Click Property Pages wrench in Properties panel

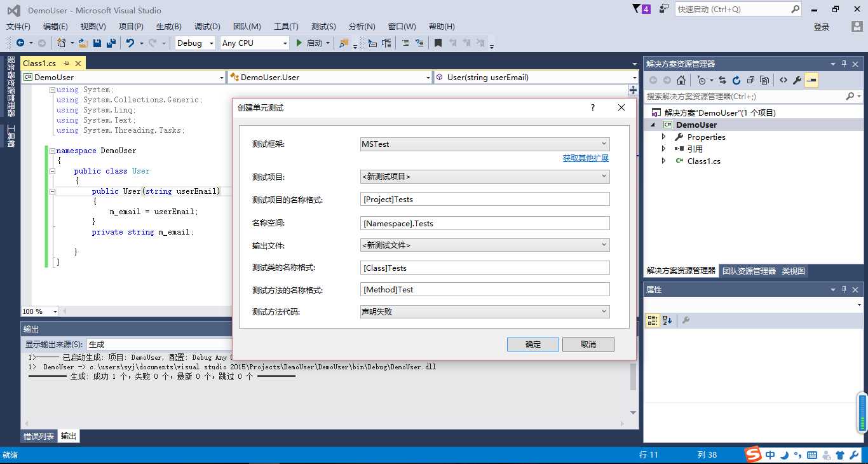tap(686, 320)
